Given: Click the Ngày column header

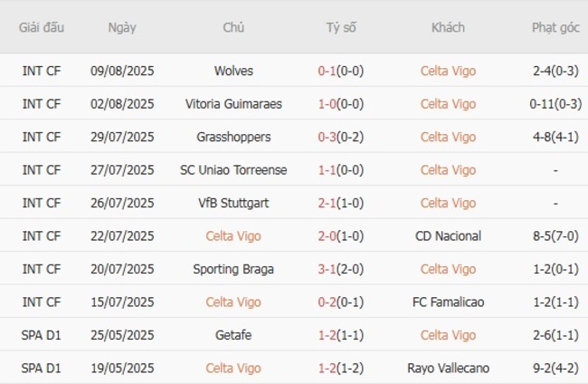Looking at the screenshot, I should pos(122,27).
